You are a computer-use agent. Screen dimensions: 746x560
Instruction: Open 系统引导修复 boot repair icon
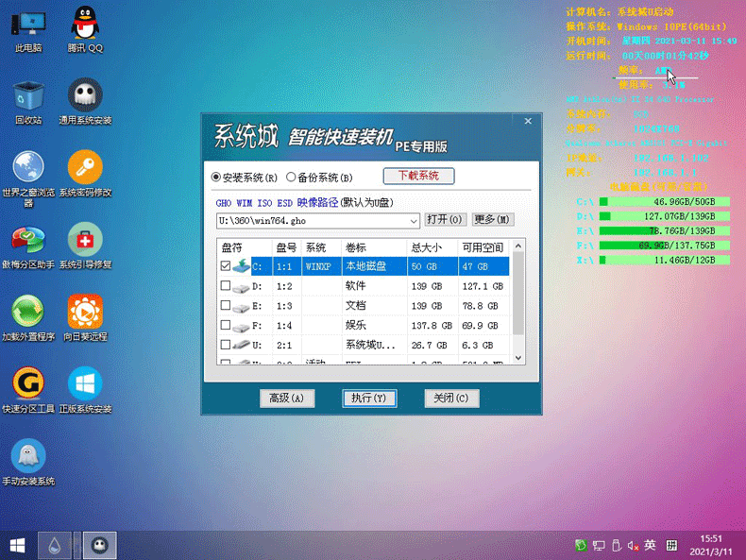coord(85,243)
